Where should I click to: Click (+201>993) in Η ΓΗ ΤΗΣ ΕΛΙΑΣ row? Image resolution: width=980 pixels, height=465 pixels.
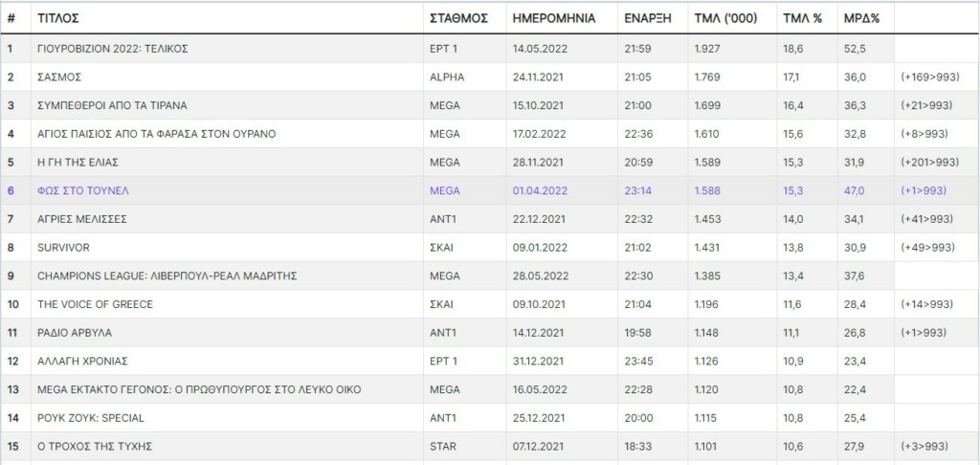[928, 163]
